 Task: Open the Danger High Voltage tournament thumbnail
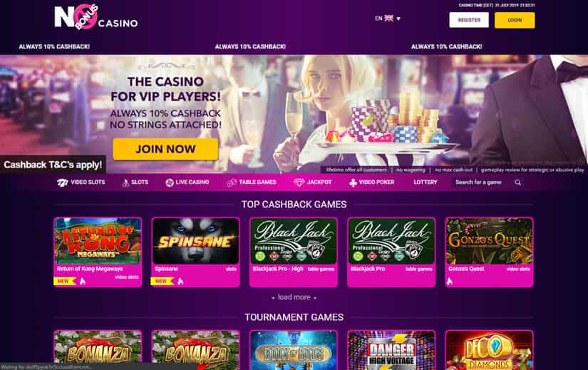(391, 350)
